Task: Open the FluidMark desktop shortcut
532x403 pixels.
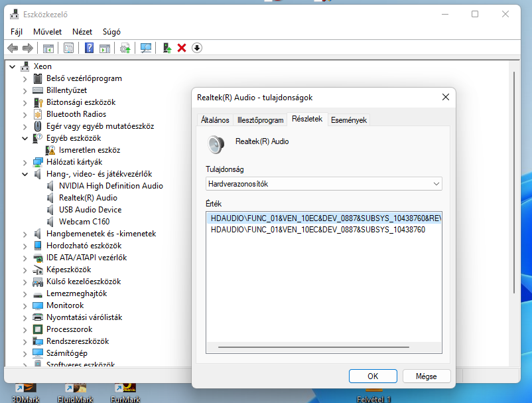Action: (76, 393)
